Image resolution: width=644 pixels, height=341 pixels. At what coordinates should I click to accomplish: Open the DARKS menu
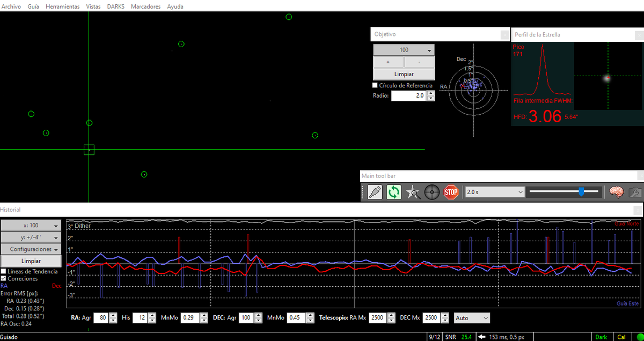[x=116, y=6]
